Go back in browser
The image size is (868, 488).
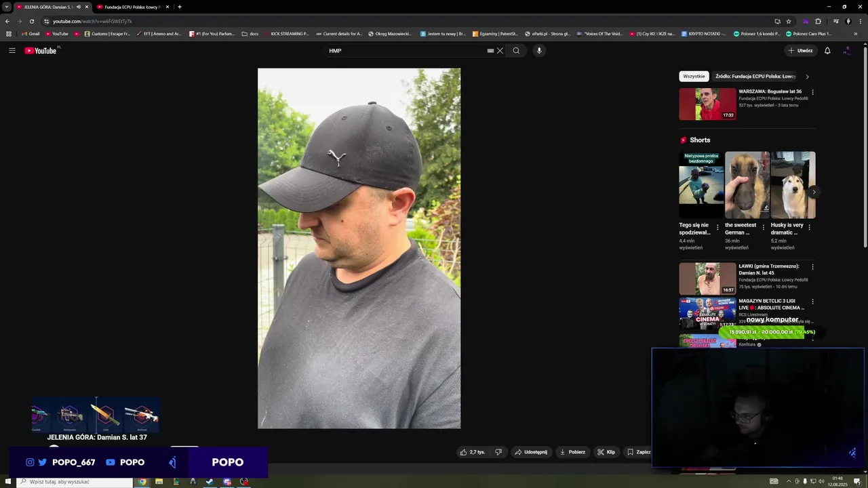point(7,21)
